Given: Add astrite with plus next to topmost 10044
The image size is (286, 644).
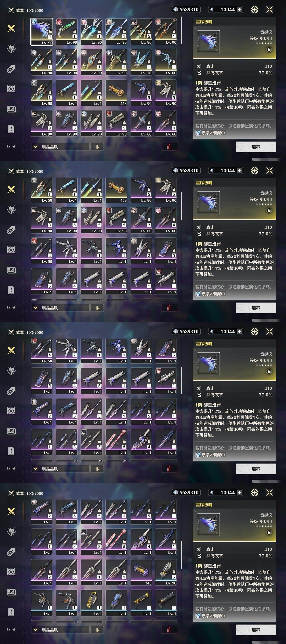Looking at the screenshot, I should click(x=239, y=9).
